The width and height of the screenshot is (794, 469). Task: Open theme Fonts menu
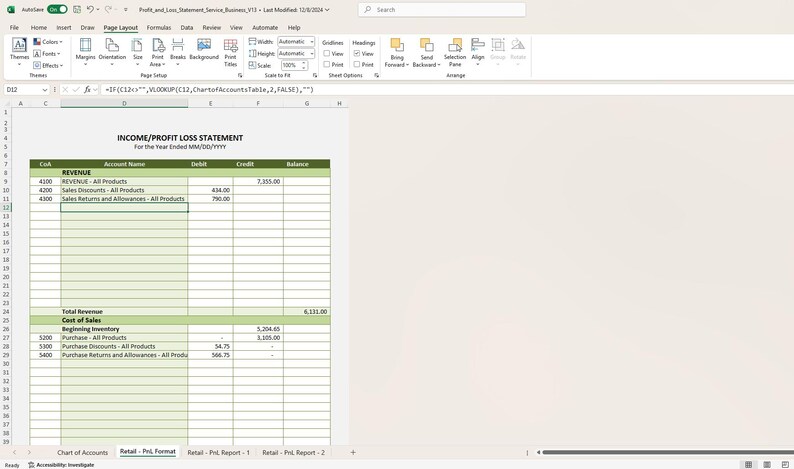coord(47,54)
